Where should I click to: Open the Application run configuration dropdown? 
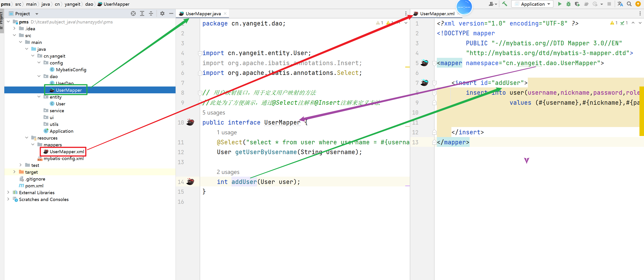point(533,4)
